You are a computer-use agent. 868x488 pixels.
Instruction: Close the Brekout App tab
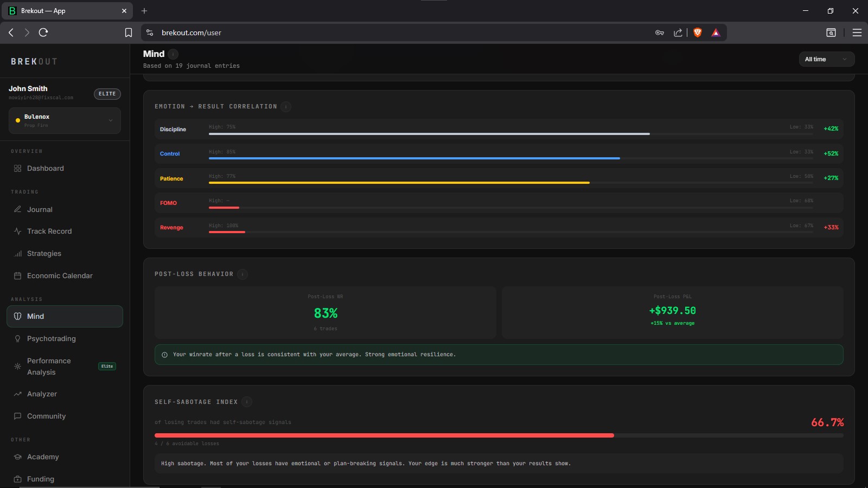[x=124, y=11]
